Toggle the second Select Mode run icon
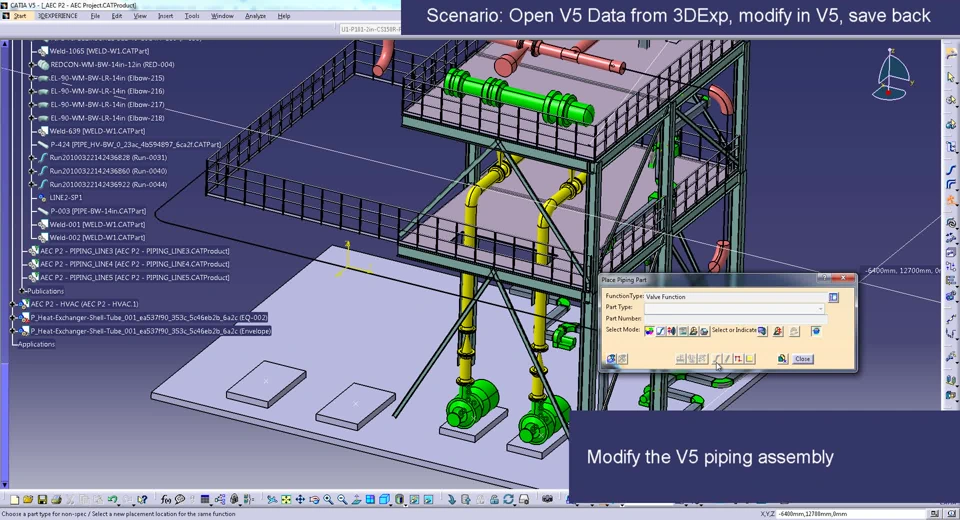 pos(661,331)
